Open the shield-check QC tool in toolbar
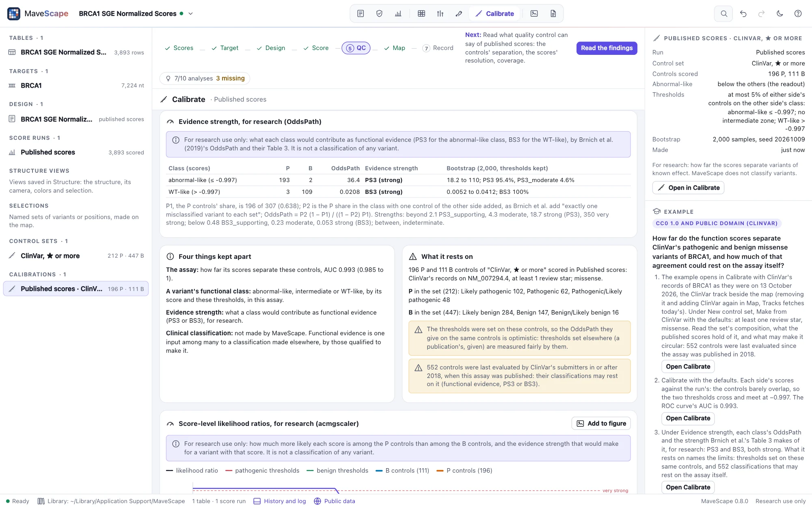This screenshot has width=812, height=508. pos(379,14)
